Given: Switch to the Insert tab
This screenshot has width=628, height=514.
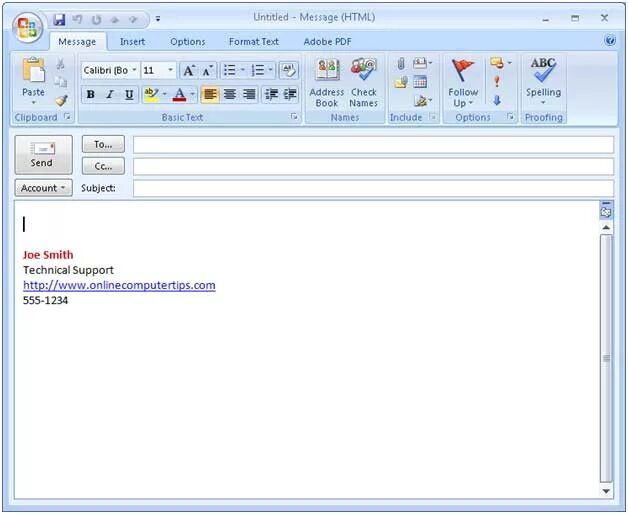Looking at the screenshot, I should pos(133,42).
